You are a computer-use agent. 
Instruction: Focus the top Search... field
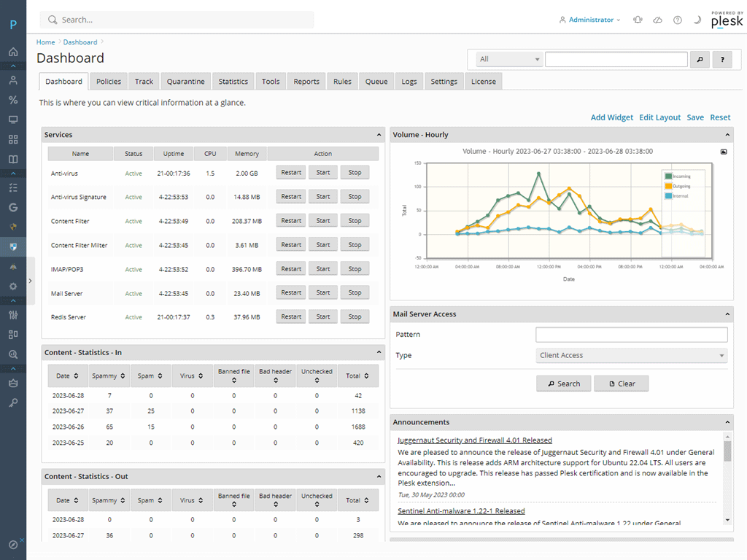point(177,20)
